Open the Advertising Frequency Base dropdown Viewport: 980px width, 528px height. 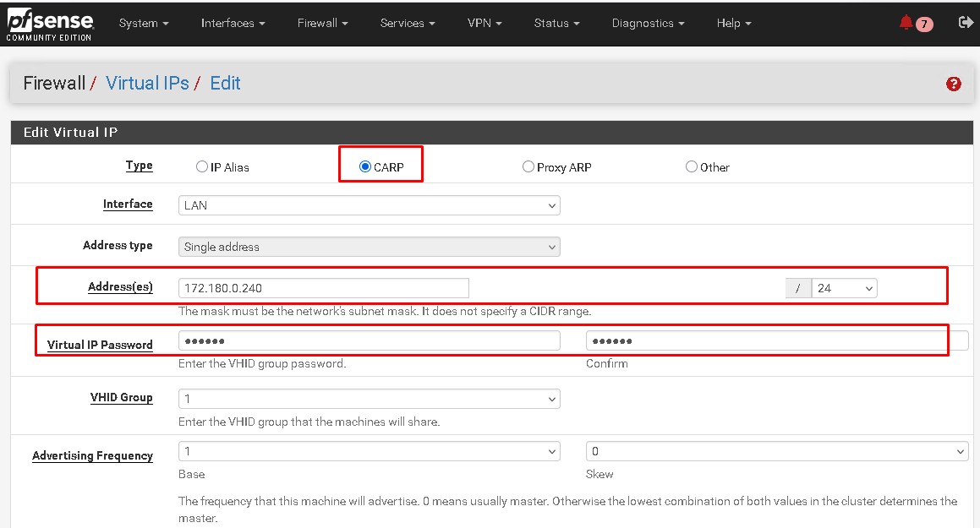click(x=369, y=452)
